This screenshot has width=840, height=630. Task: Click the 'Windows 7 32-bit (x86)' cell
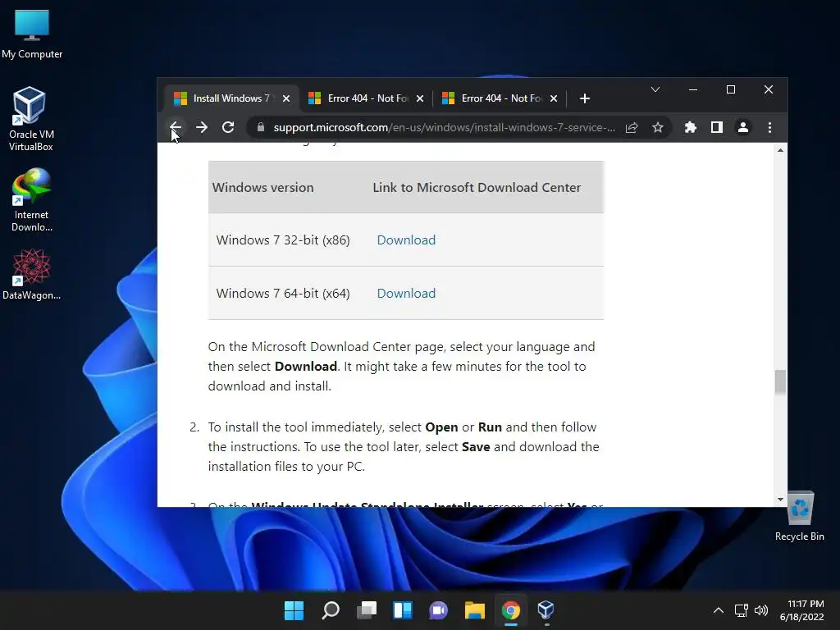click(x=283, y=240)
